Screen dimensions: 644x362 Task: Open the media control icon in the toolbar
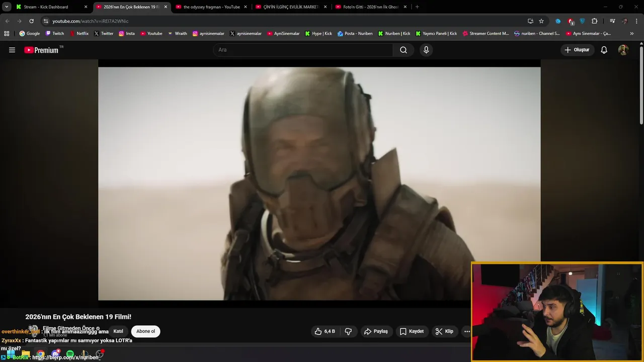tap(612, 21)
